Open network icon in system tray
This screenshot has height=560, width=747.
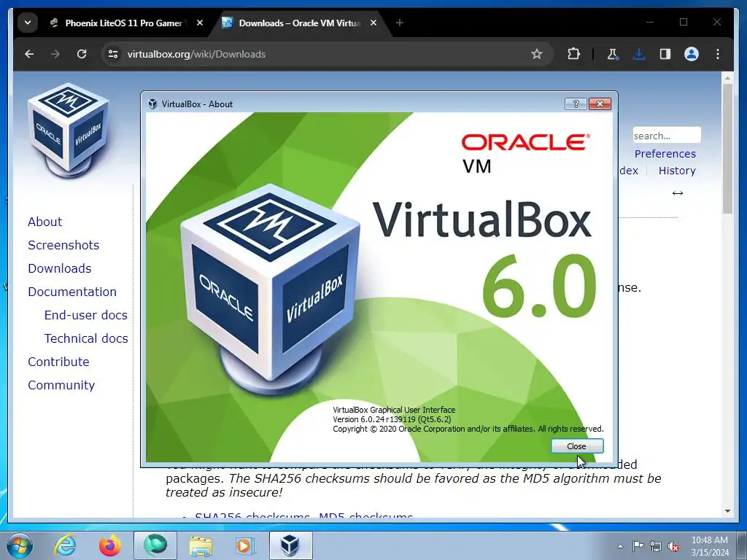(x=656, y=546)
